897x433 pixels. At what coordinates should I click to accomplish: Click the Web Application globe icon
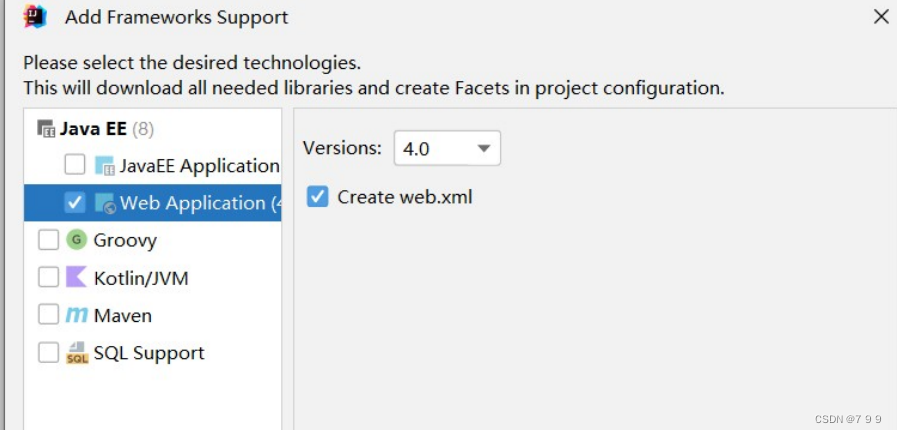pyautogui.click(x=105, y=202)
